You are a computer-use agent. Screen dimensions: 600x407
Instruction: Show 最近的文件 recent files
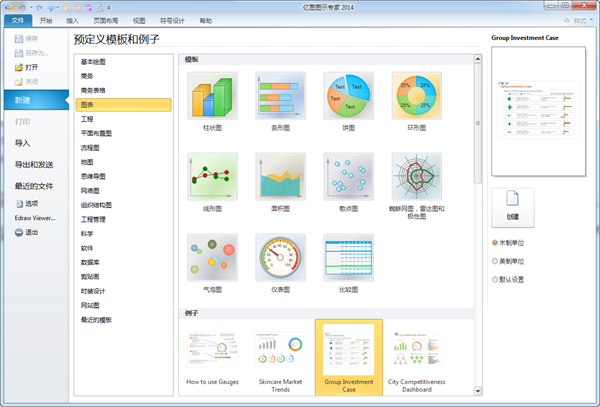(36, 186)
